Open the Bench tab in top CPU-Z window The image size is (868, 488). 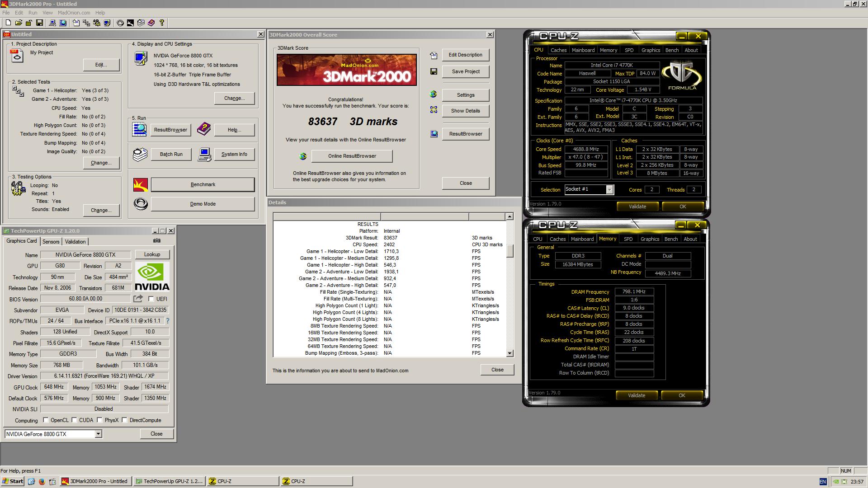[672, 50]
